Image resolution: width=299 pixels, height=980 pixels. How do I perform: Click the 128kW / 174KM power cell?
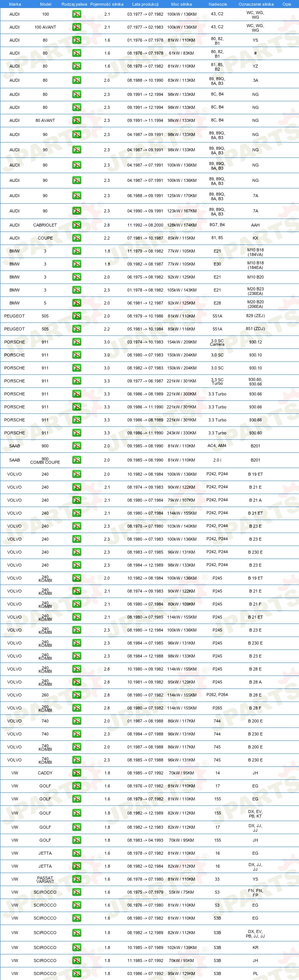[x=182, y=225]
